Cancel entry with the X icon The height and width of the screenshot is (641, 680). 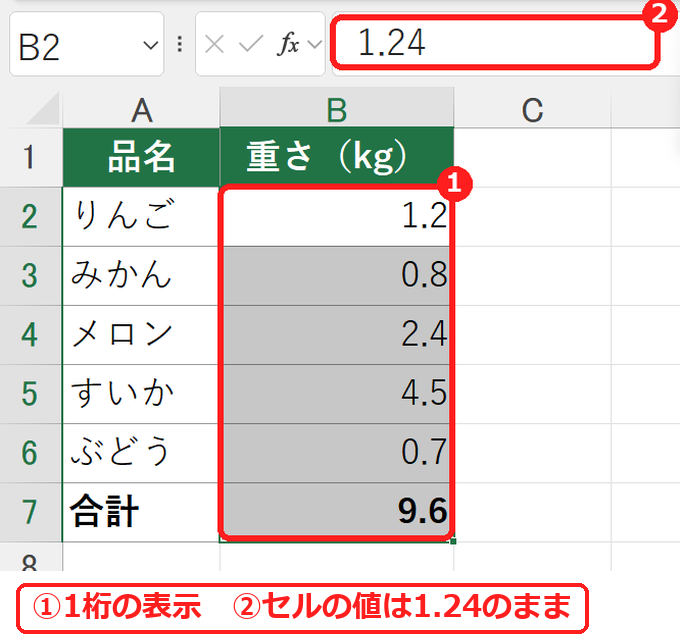click(x=214, y=44)
